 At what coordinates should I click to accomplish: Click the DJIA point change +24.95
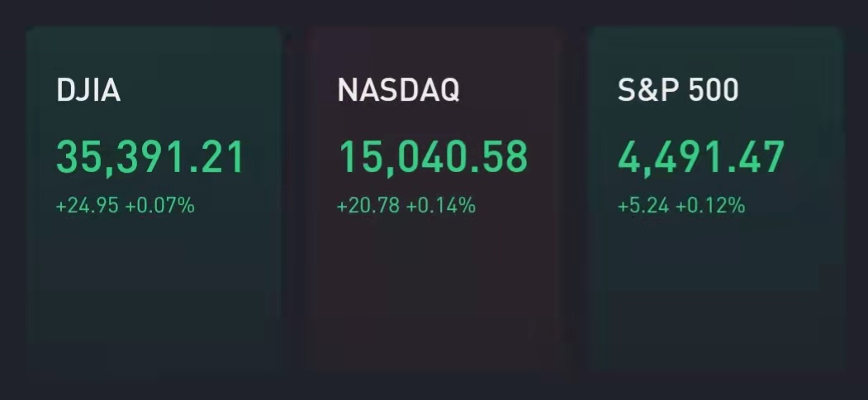tap(88, 206)
